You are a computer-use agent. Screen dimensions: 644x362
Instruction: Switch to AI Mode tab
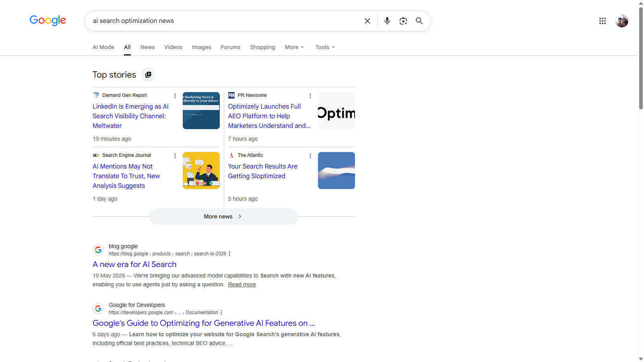[103, 47]
